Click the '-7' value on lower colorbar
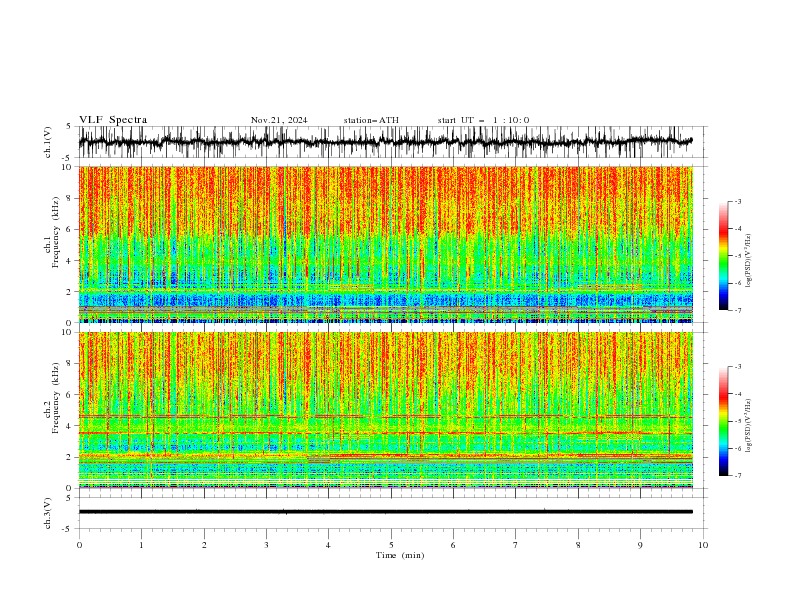The image size is (792, 612). coord(737,476)
